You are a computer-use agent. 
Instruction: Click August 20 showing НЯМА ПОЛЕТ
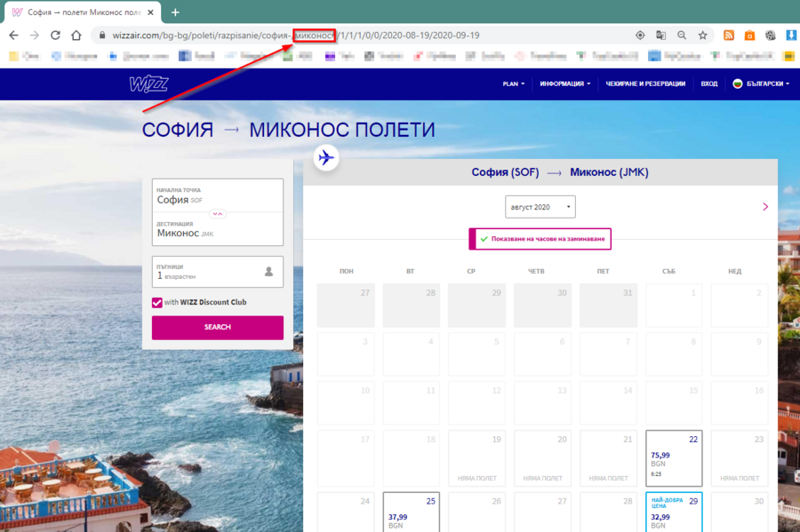point(542,458)
